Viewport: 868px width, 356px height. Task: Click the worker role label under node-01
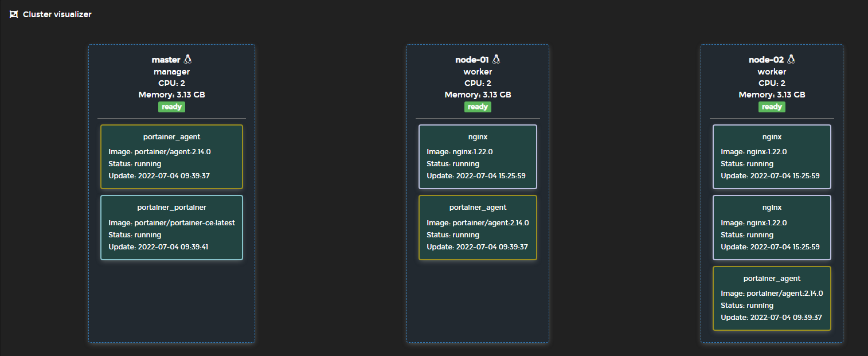[478, 71]
